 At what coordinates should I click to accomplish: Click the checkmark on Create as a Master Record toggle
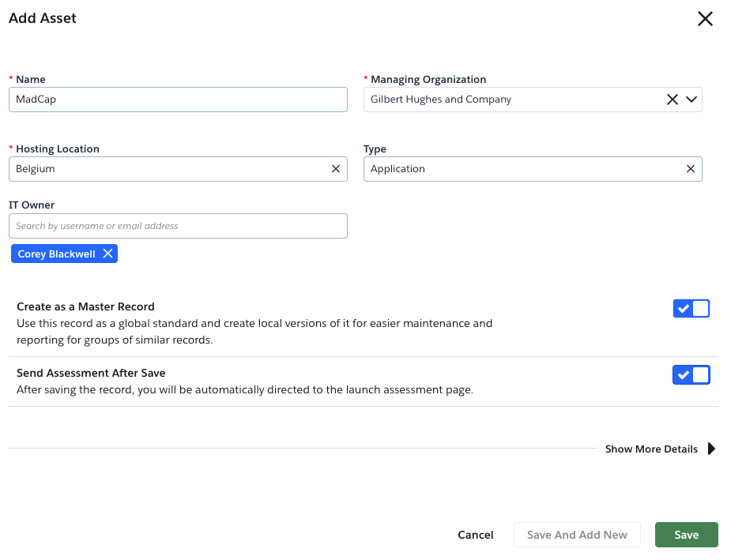(x=684, y=308)
